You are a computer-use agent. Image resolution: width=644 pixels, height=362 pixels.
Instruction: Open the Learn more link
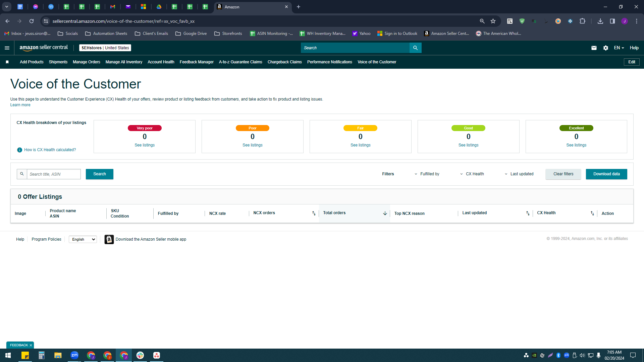(20, 105)
